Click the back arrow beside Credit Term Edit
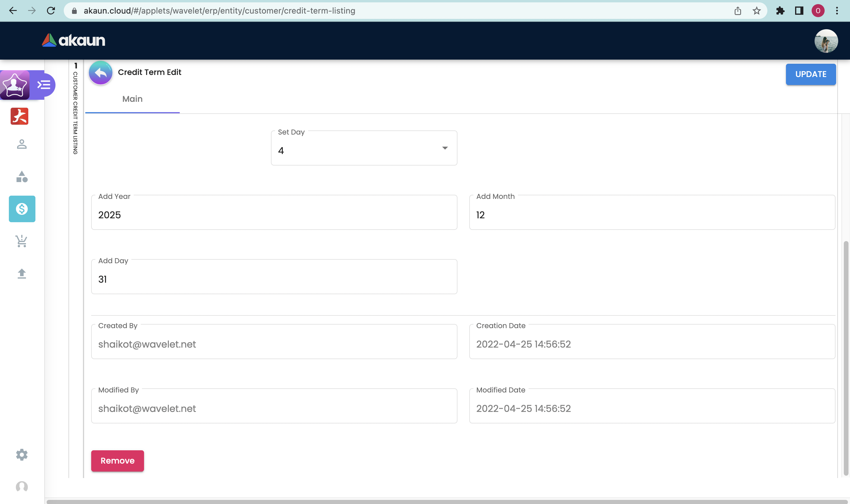This screenshot has width=850, height=504. 101,73
